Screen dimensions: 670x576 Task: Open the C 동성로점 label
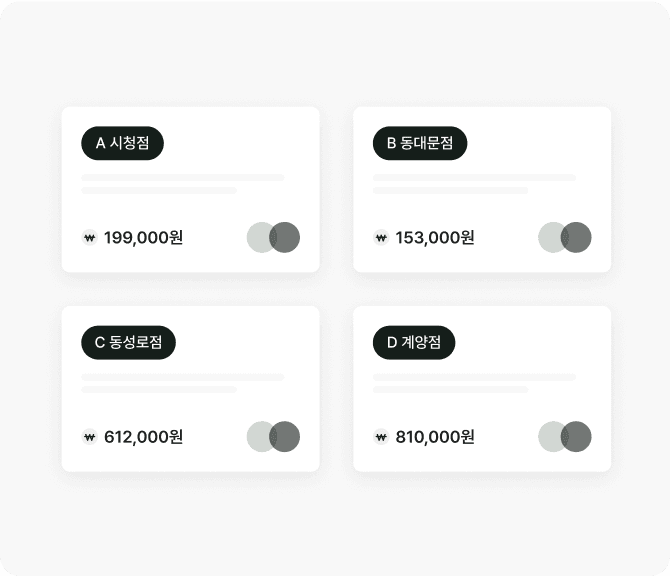(128, 343)
